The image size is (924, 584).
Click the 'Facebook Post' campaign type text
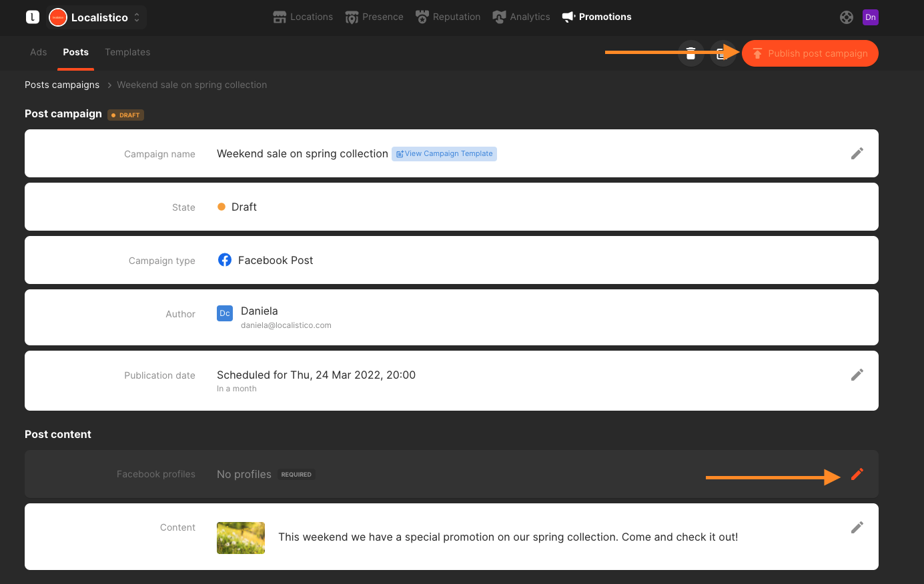[276, 260]
